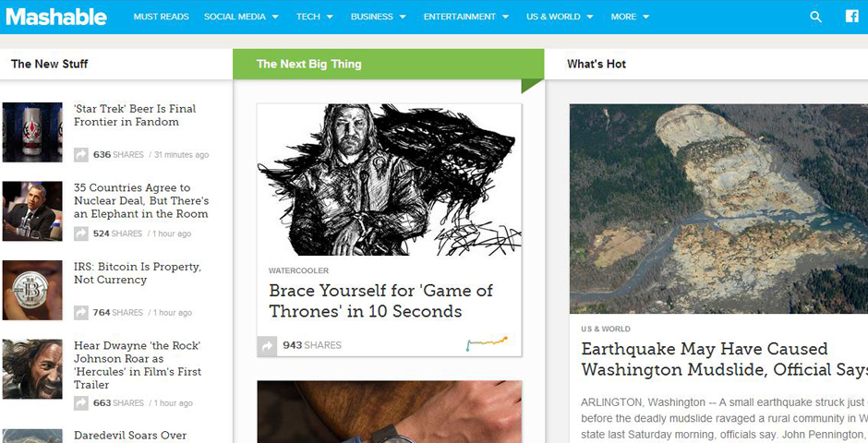The image size is (868, 443).
Task: Open the Washington mudslide aerial photo
Action: coord(718,209)
